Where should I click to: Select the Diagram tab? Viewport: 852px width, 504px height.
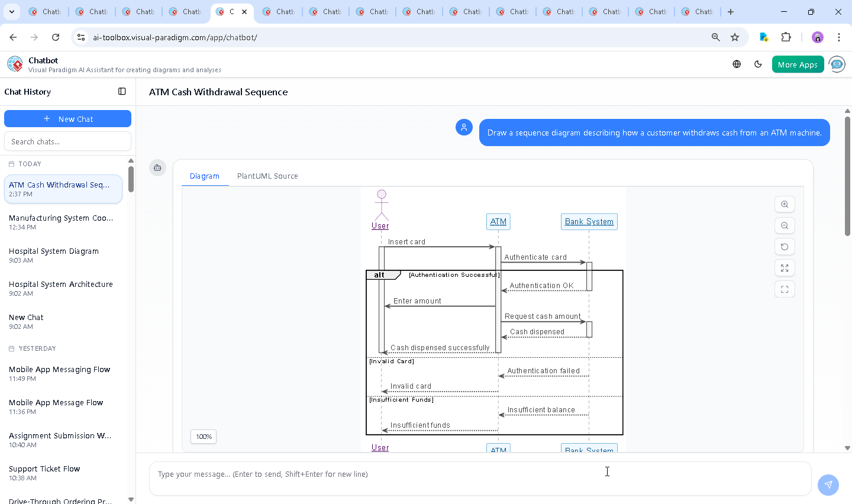pyautogui.click(x=205, y=176)
